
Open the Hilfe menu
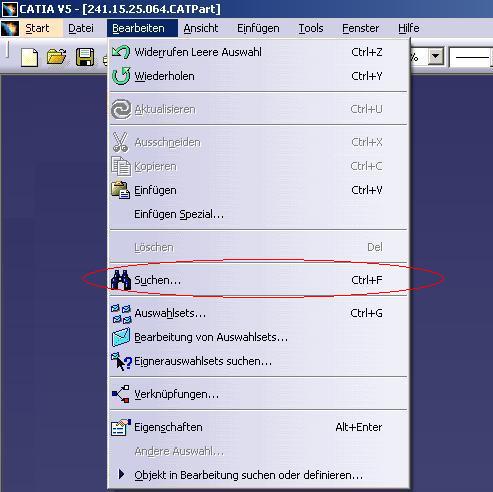[x=409, y=28]
